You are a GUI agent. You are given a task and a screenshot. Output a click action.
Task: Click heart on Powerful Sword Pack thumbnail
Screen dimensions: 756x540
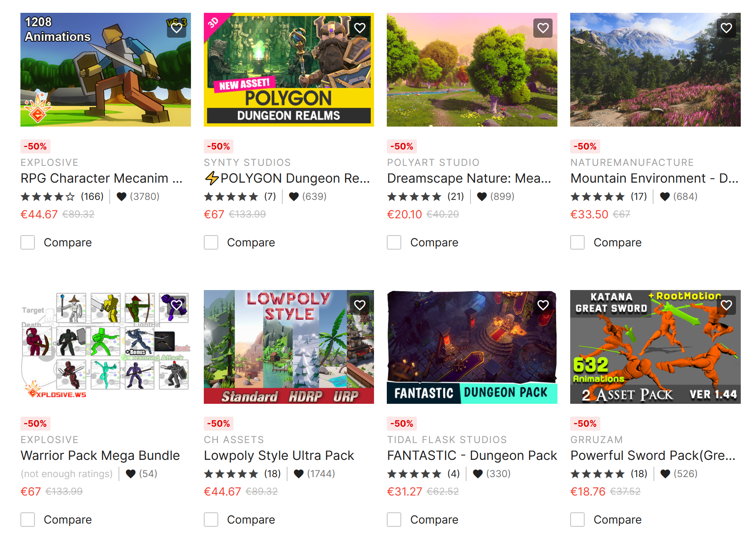click(726, 305)
